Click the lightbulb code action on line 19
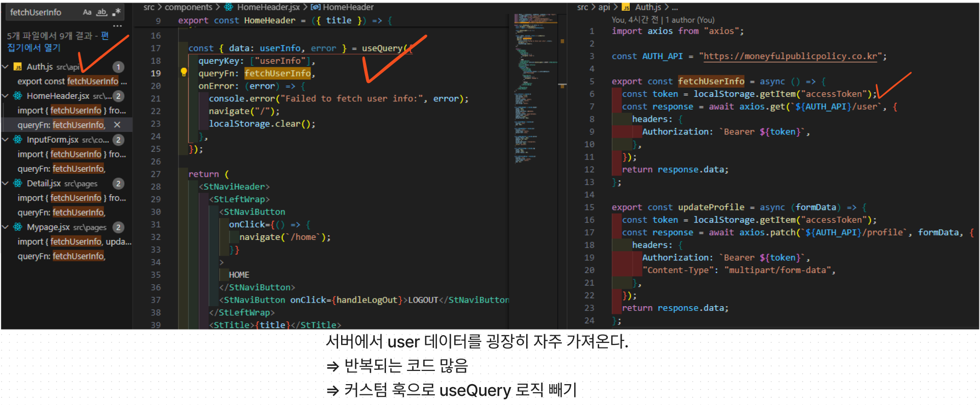 click(x=184, y=72)
